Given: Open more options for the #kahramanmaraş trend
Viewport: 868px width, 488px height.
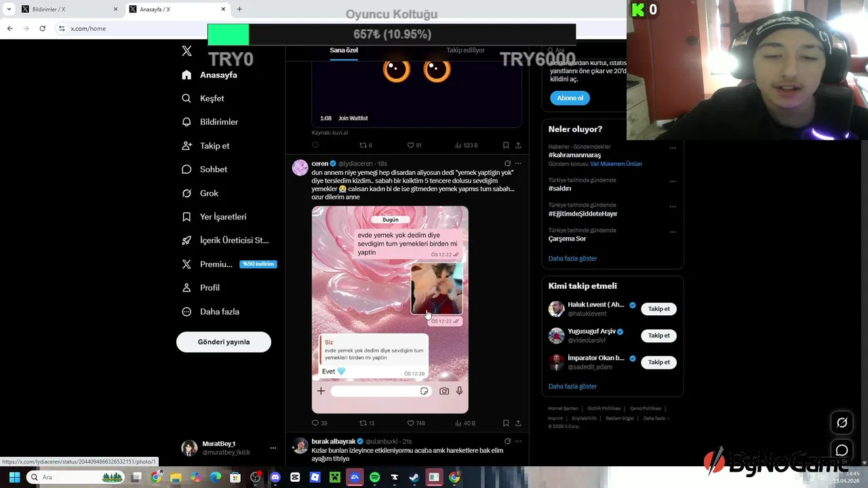Looking at the screenshot, I should pyautogui.click(x=673, y=147).
